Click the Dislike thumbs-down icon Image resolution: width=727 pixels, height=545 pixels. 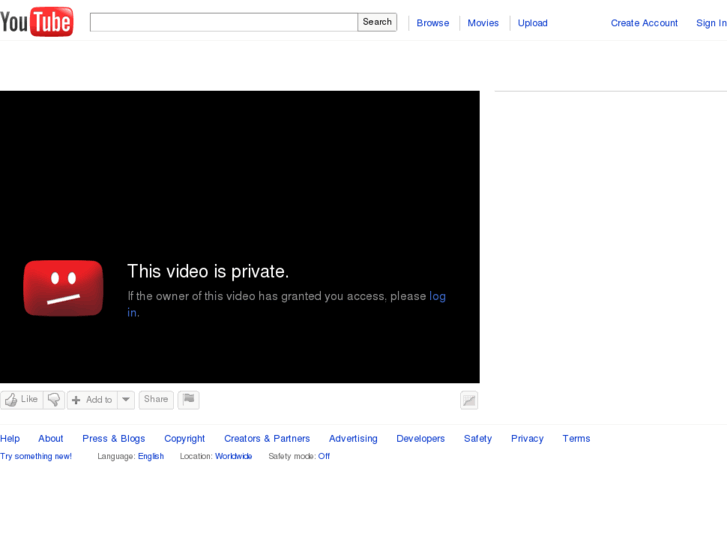coord(55,400)
